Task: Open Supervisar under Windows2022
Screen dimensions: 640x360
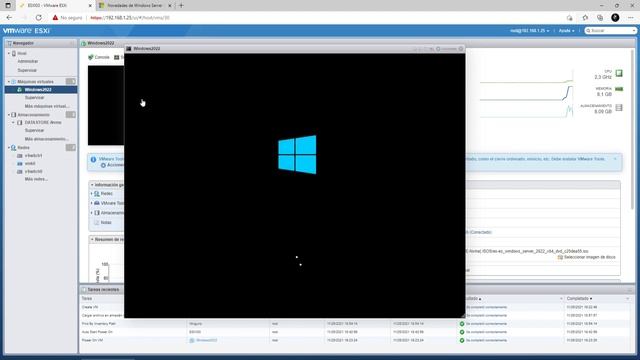Action: (34, 98)
